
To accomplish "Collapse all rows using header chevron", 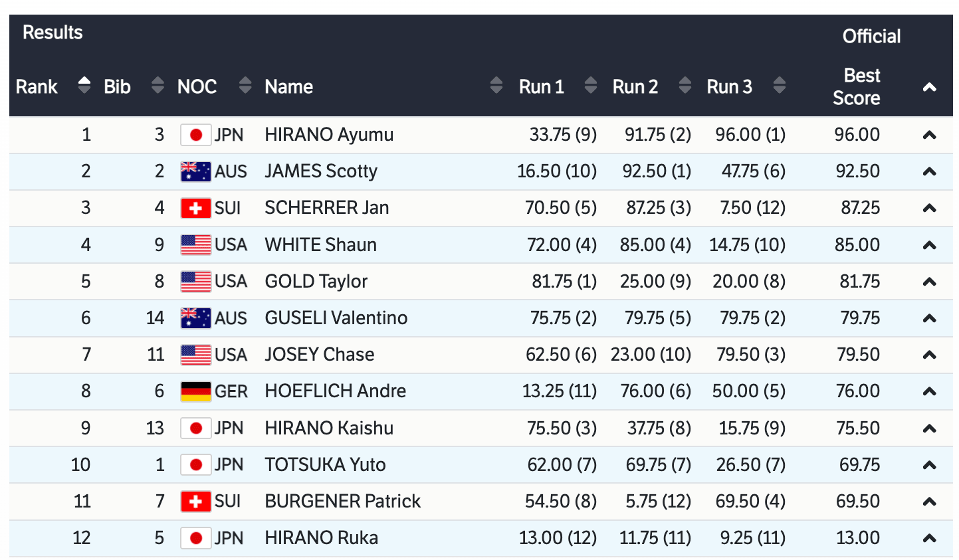I will [929, 87].
